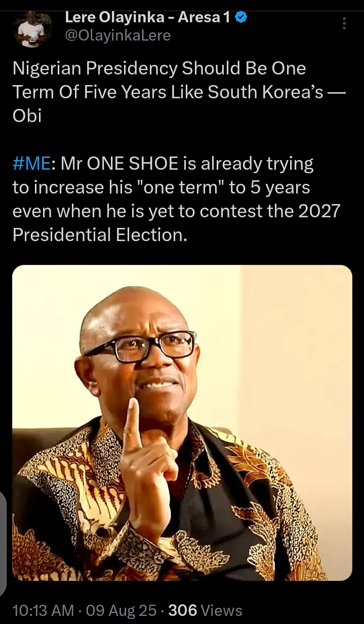Open the @OlayinkaLere handle

117,35
